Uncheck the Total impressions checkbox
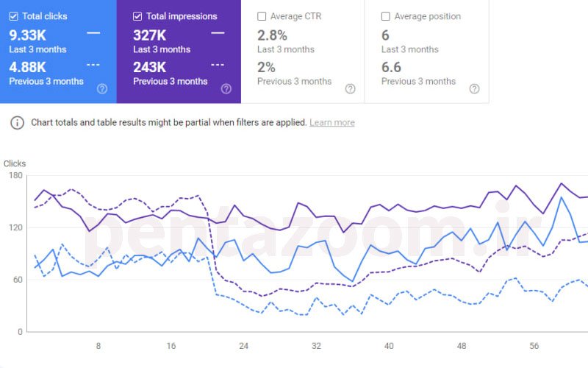 137,16
